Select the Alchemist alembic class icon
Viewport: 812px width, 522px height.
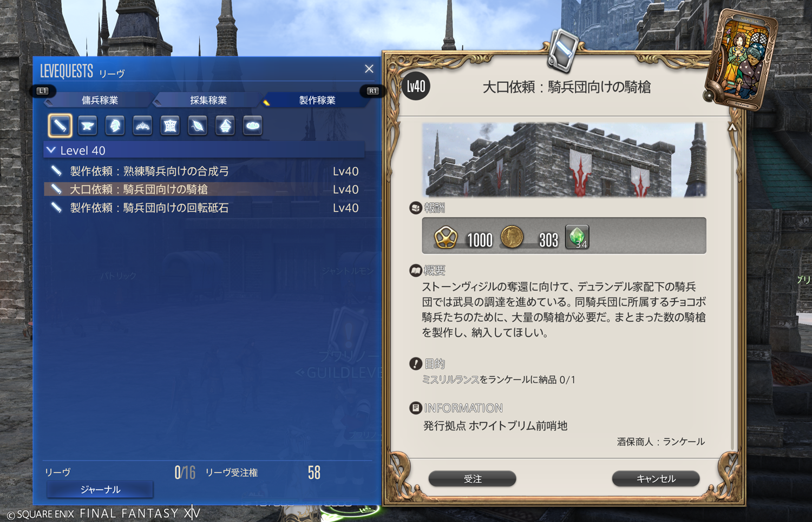225,125
